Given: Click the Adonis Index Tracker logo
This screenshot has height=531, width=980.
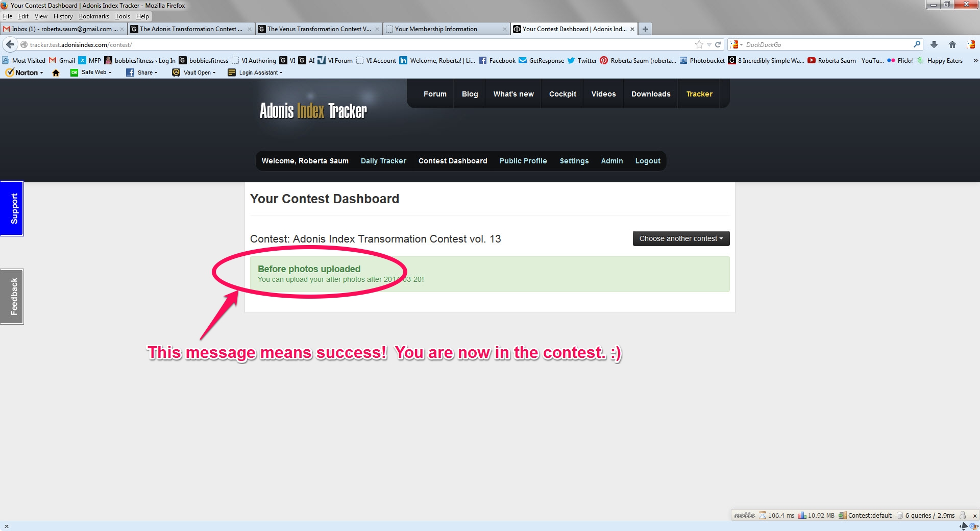Looking at the screenshot, I should [313, 110].
